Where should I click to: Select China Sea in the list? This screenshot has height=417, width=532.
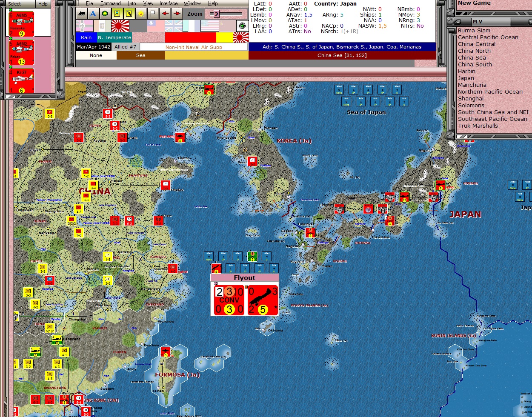pos(472,58)
